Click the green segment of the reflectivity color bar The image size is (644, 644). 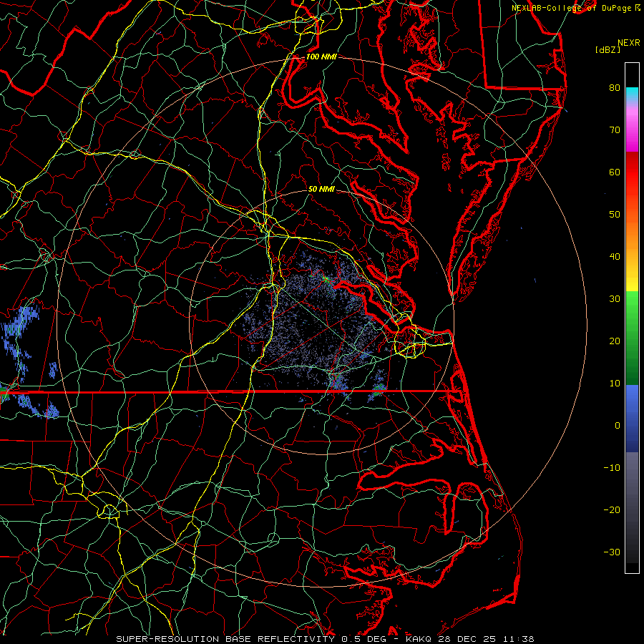pos(632,338)
